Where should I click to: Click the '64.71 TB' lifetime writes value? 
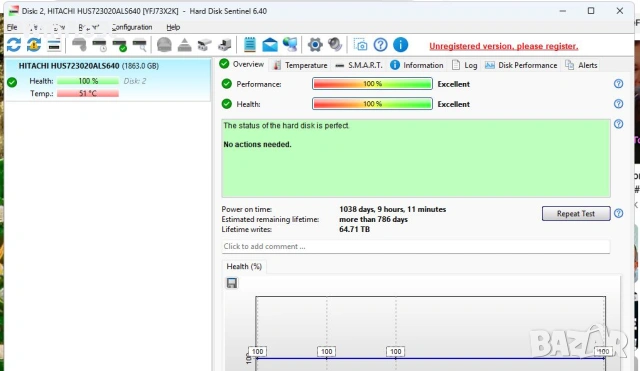pyautogui.click(x=354, y=229)
